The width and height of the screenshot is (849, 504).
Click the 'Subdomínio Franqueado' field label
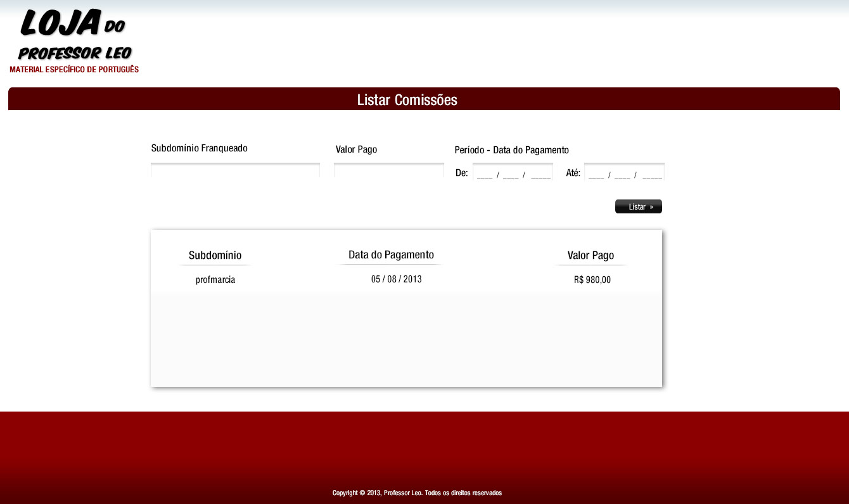(199, 148)
